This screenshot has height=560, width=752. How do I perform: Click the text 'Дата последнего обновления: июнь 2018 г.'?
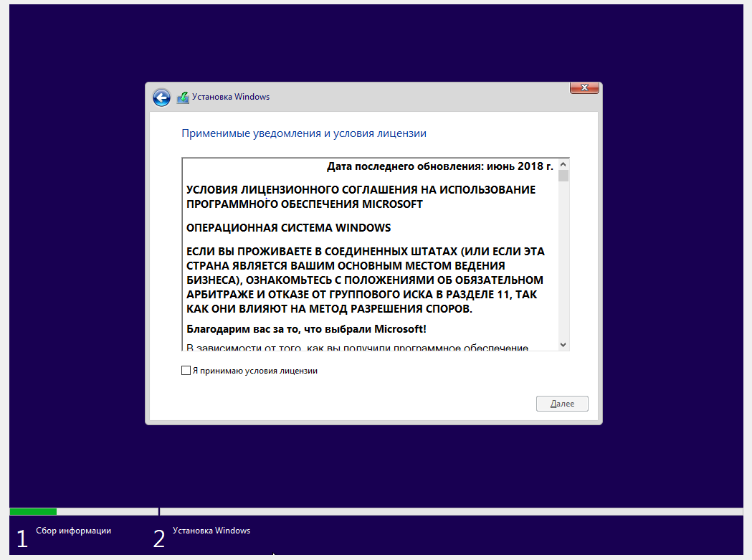tap(439, 166)
